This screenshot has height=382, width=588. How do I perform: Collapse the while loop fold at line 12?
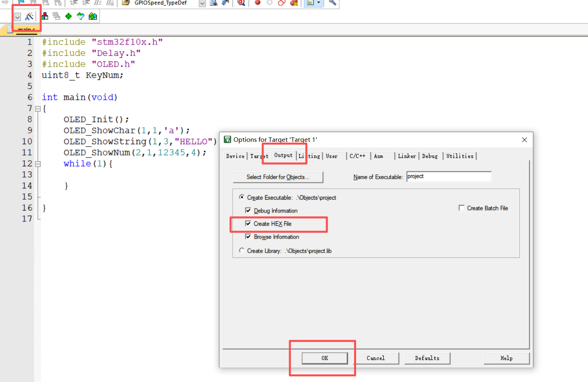point(38,164)
